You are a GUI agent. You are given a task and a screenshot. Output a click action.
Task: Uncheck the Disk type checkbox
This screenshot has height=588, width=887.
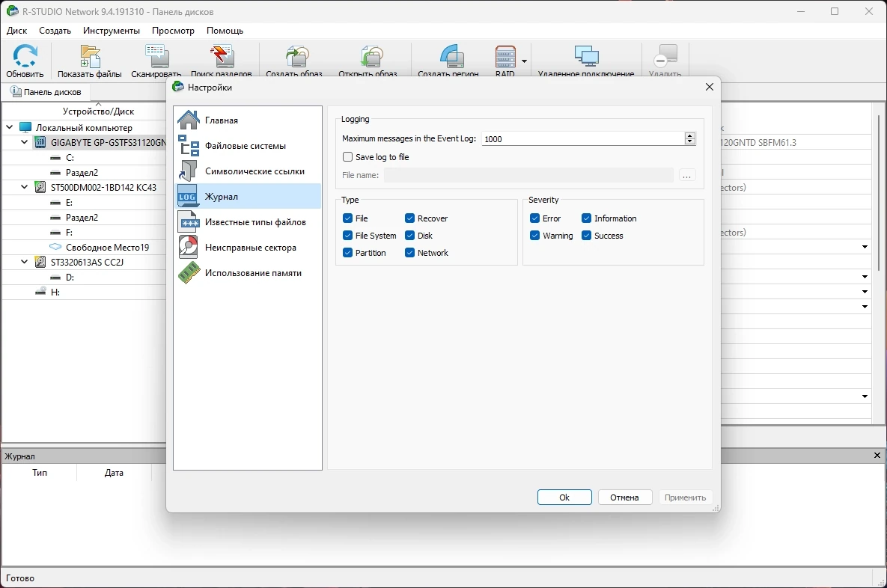pyautogui.click(x=409, y=235)
